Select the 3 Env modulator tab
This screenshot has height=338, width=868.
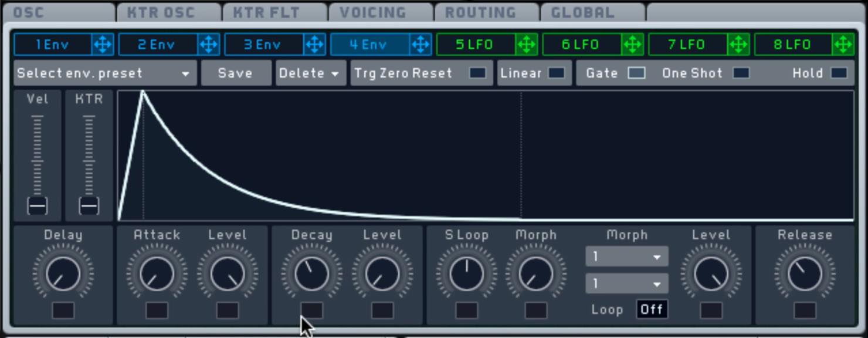(265, 45)
